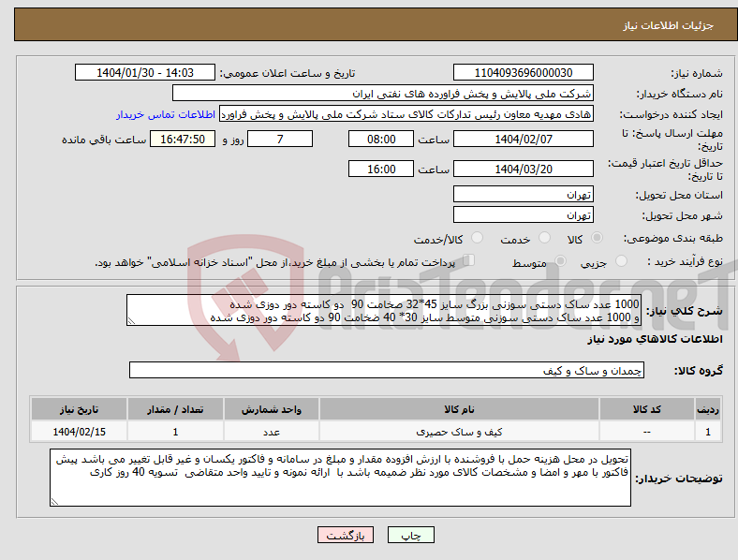The height and width of the screenshot is (560, 738).
Task: Click the need date cell 1404/02/15
Action: click(79, 432)
